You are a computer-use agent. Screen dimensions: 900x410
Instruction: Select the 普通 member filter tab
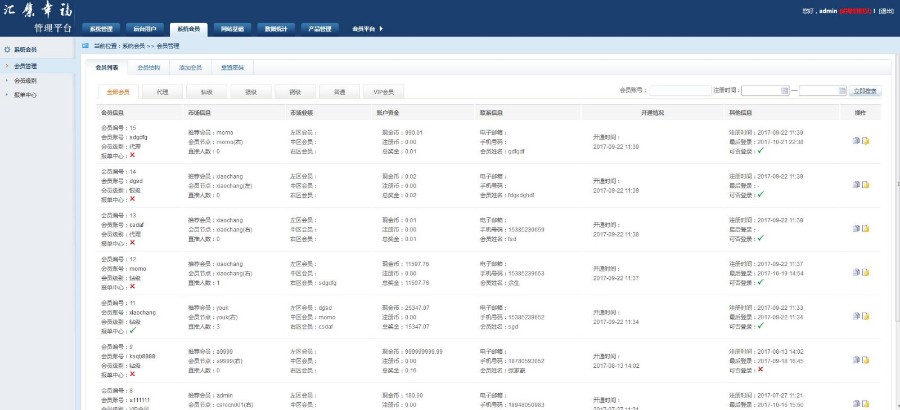pyautogui.click(x=339, y=92)
